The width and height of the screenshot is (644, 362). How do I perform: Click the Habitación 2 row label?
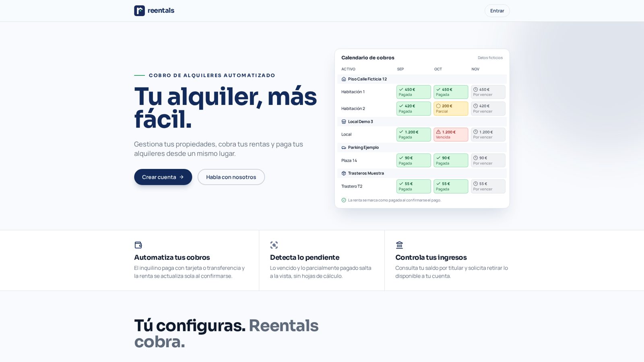click(353, 109)
